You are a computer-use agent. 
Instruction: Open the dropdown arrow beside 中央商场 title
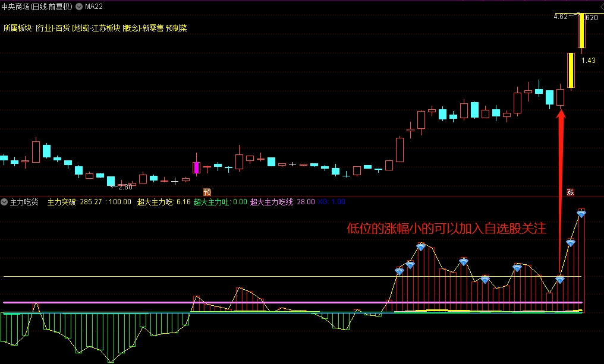click(79, 7)
